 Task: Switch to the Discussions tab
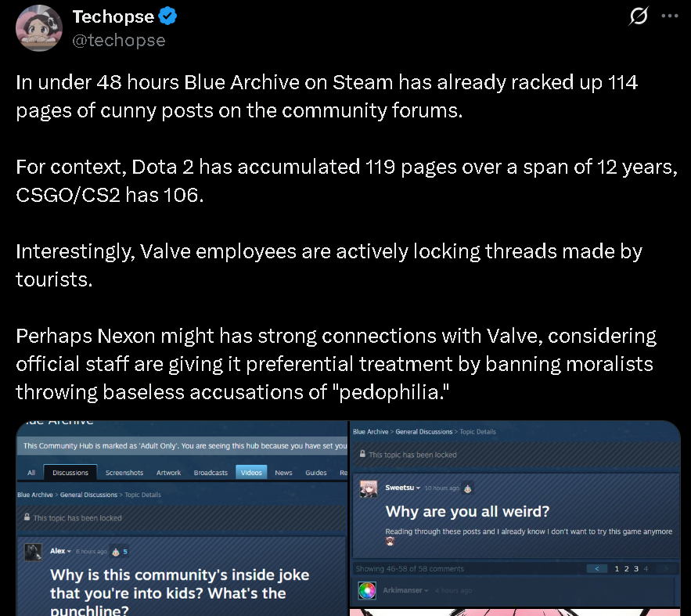pyautogui.click(x=70, y=472)
